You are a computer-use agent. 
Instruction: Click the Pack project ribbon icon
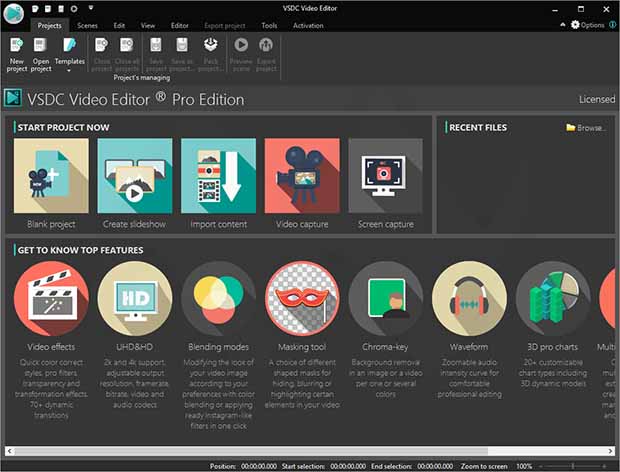211,45
